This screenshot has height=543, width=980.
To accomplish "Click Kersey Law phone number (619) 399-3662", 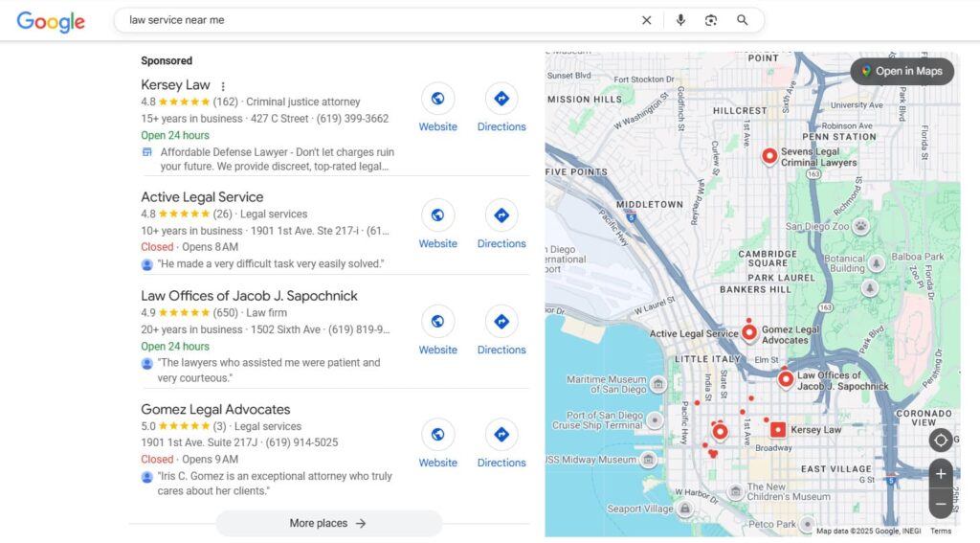I will click(352, 119).
